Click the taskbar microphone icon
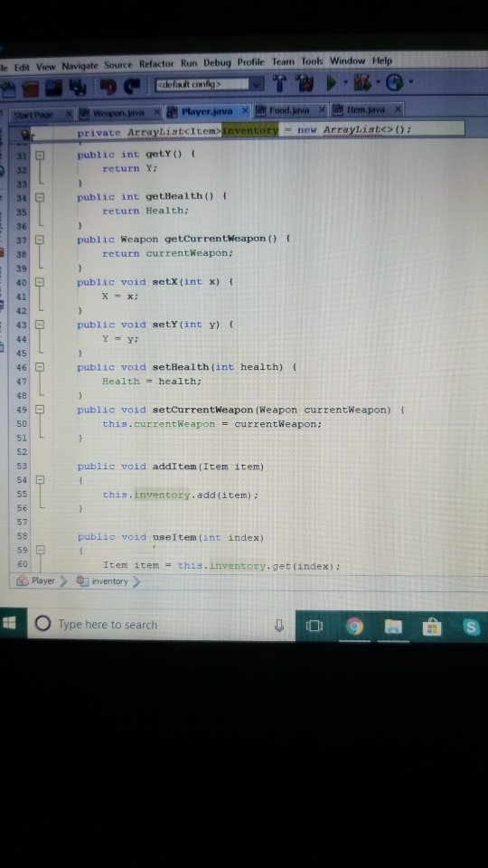 (280, 626)
